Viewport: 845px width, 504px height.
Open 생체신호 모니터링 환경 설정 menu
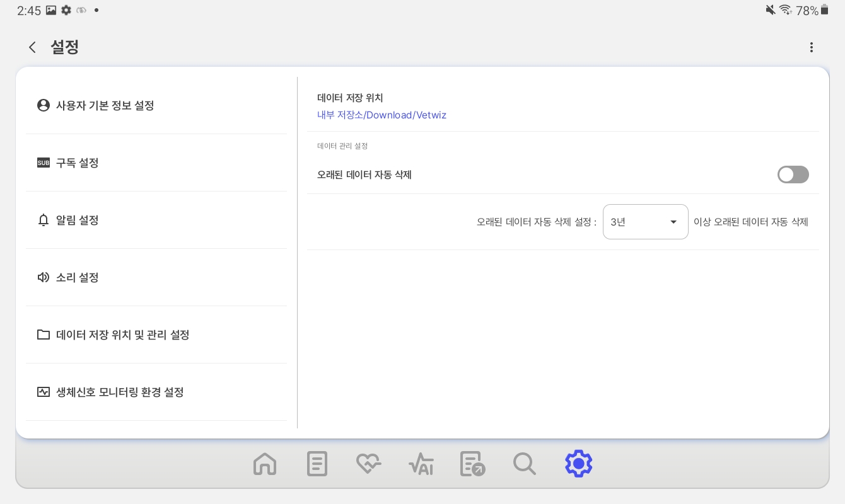[156, 392]
